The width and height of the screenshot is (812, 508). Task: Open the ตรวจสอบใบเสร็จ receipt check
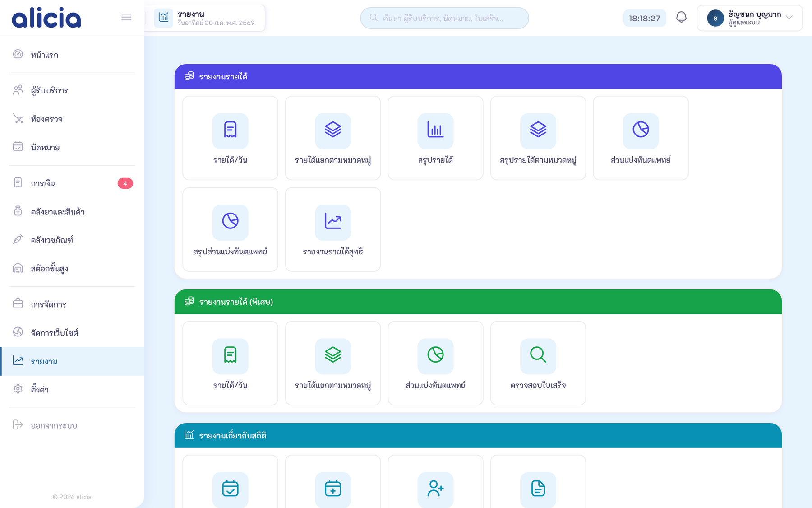point(538,363)
